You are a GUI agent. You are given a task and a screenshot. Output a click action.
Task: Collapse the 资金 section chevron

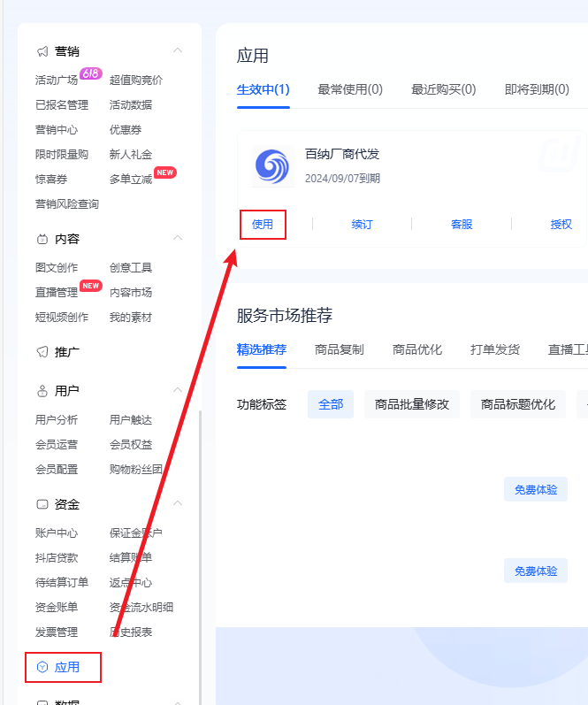coord(178,502)
